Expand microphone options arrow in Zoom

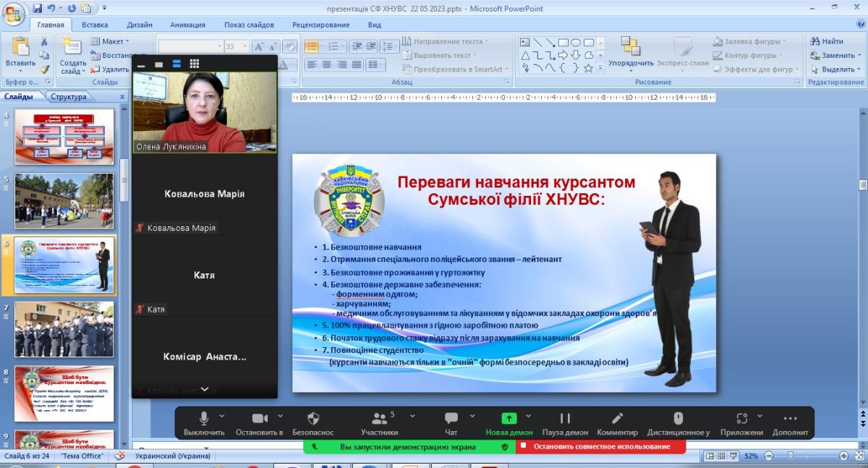221,416
